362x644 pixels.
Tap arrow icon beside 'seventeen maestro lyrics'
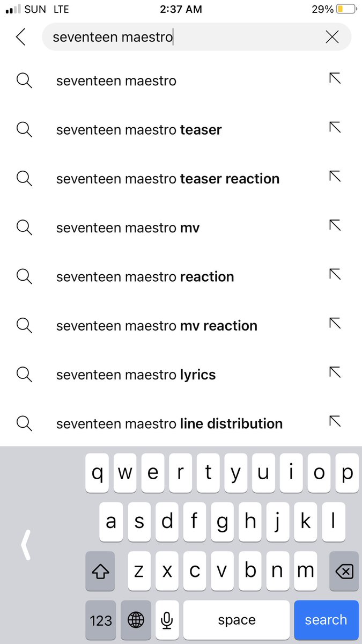(335, 372)
